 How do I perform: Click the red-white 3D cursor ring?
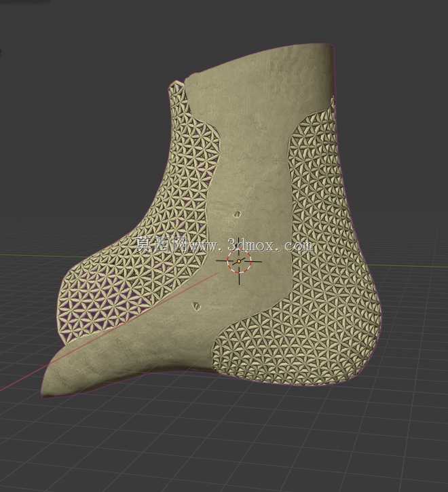239,261
